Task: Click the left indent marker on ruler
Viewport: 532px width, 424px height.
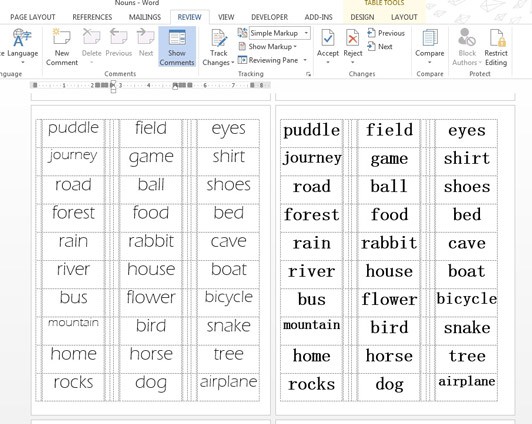Action: click(113, 91)
